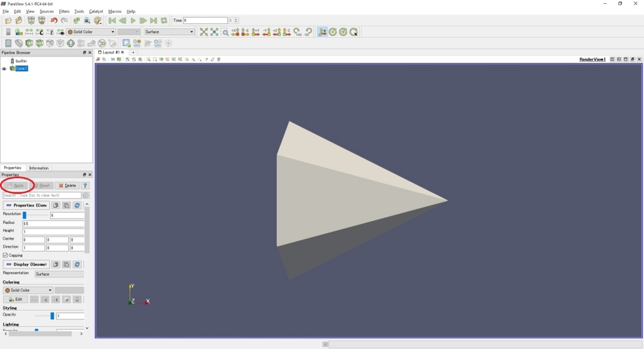This screenshot has width=644, height=349.
Task: Click the coloring Edit button
Action: 16,299
